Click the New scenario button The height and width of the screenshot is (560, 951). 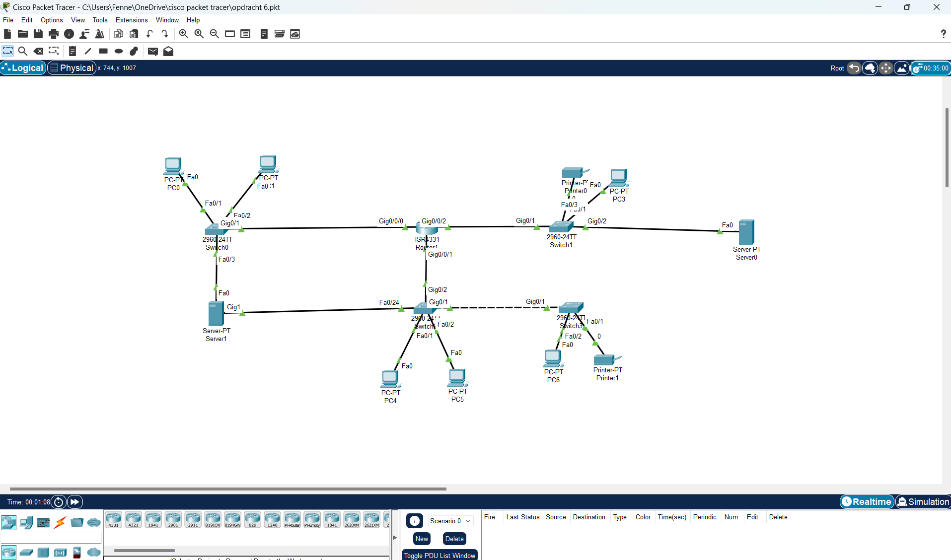[x=422, y=539]
